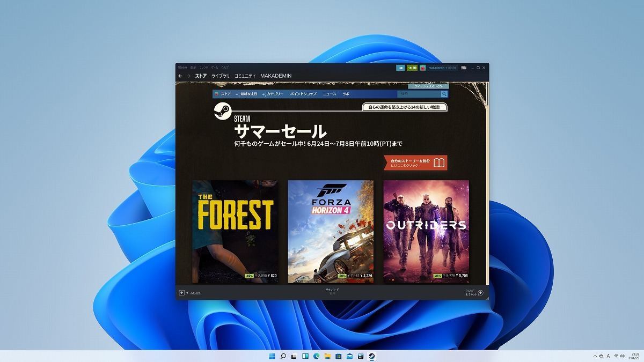The height and width of the screenshot is (362, 644).
Task: Open ポイントショップ link
Action: point(303,94)
